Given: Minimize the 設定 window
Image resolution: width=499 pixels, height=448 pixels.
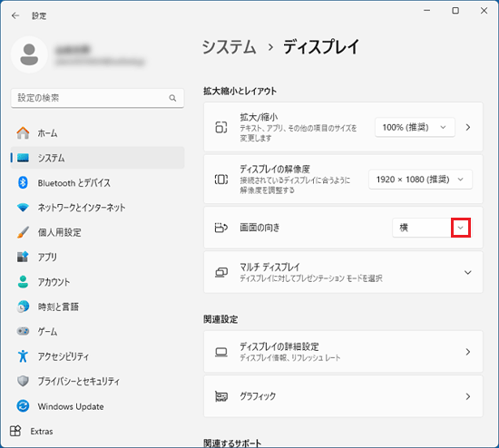Looking at the screenshot, I should click(x=426, y=11).
